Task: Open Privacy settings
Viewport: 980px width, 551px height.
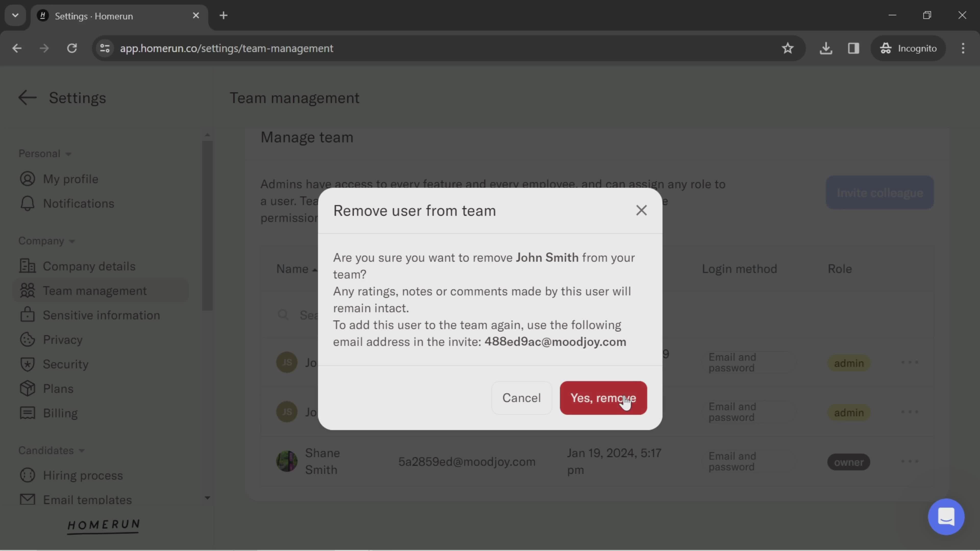Action: pyautogui.click(x=63, y=340)
